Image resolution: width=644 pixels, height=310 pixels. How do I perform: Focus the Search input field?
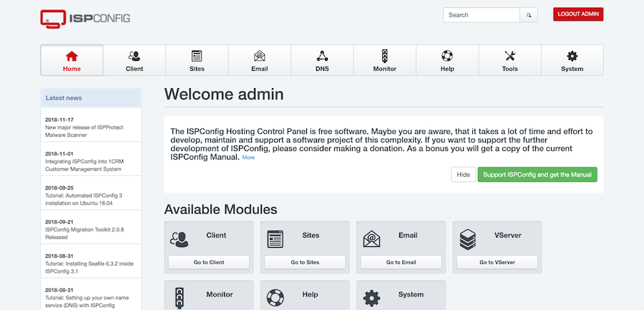(482, 15)
